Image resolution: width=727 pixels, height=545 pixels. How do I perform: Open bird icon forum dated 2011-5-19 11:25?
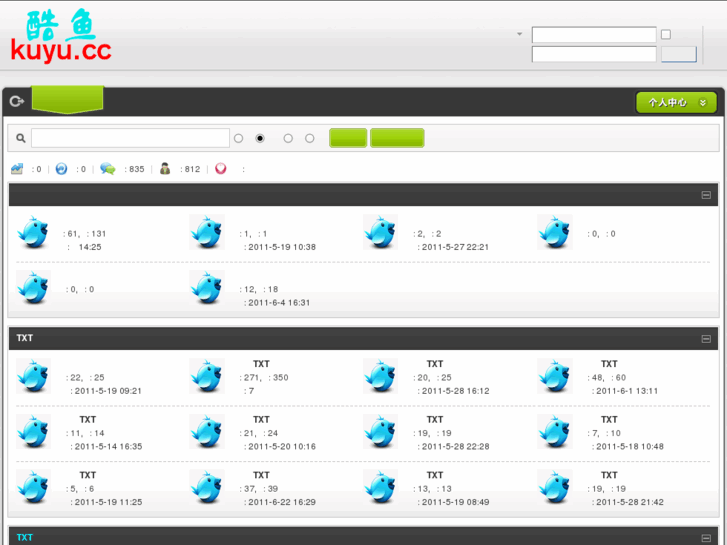tap(33, 487)
